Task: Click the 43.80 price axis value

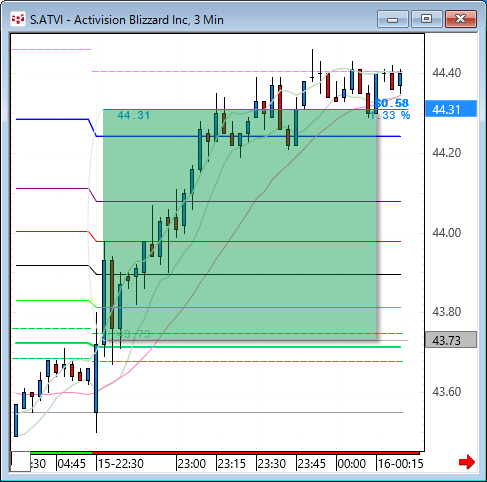Action: (x=447, y=312)
